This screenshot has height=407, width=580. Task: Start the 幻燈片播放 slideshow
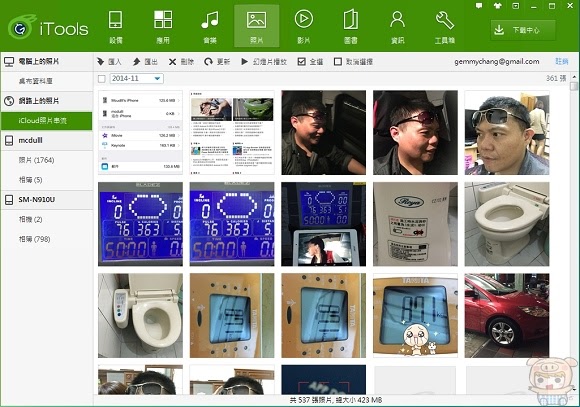click(x=264, y=61)
